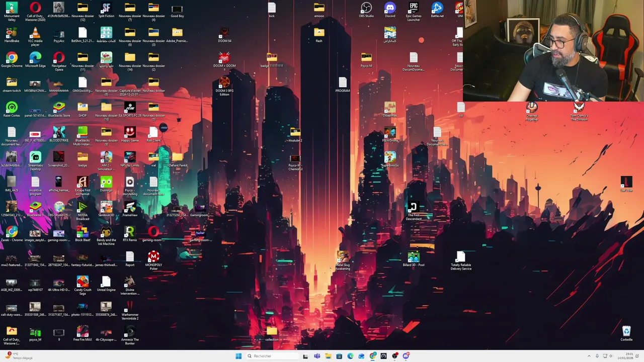Open Epic Games Launcher
This screenshot has height=362, width=644.
click(x=414, y=11)
